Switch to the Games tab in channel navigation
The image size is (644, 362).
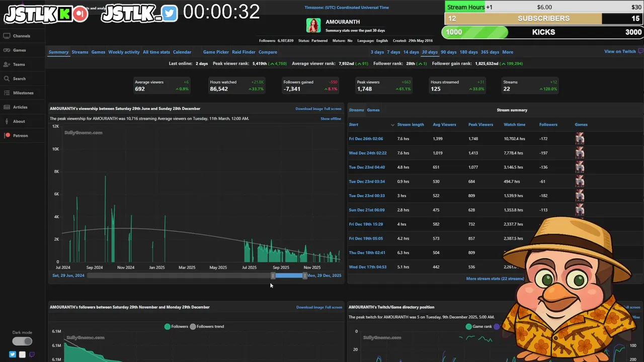coord(98,52)
